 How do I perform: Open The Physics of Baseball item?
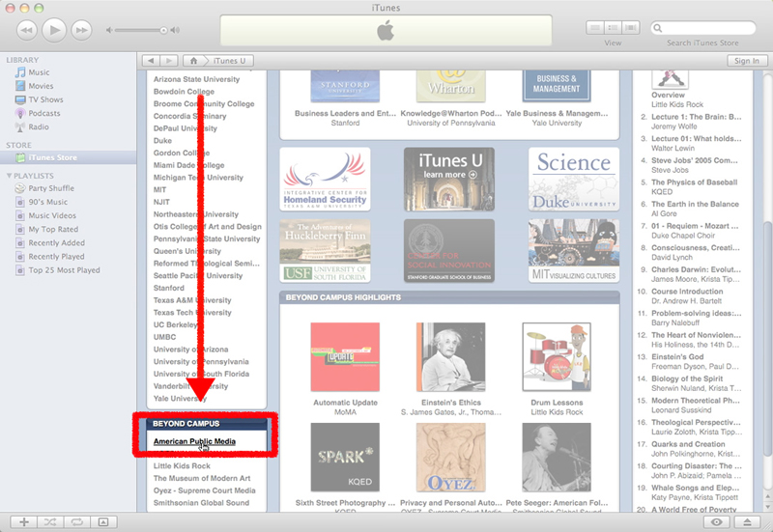(x=694, y=182)
